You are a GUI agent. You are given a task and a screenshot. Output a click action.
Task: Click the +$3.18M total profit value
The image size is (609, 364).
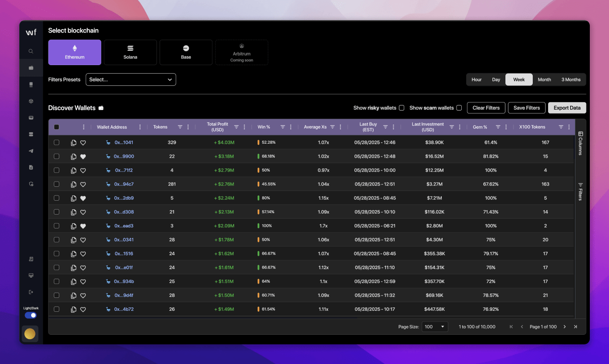pyautogui.click(x=224, y=157)
